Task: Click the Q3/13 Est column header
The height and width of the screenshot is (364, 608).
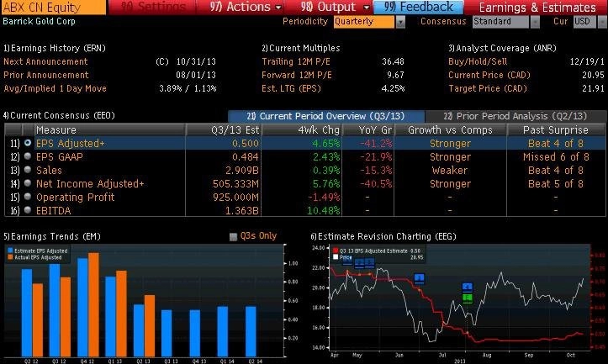Action: (224, 129)
